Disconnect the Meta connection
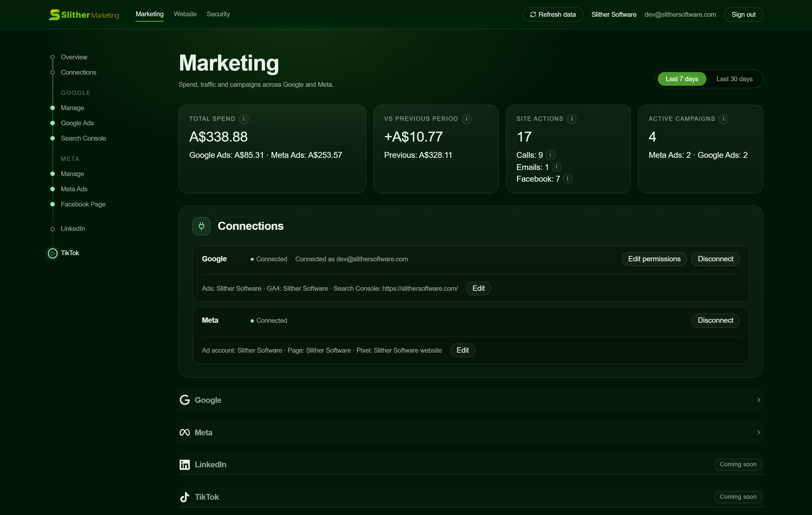812x515 pixels. coord(715,320)
